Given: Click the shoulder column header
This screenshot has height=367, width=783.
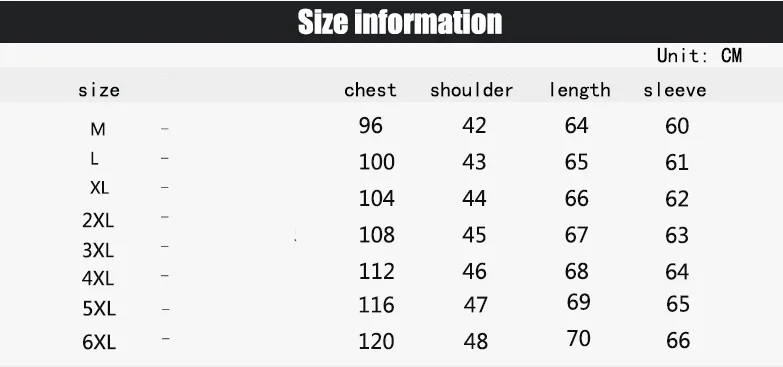Looking at the screenshot, I should pos(471,90).
